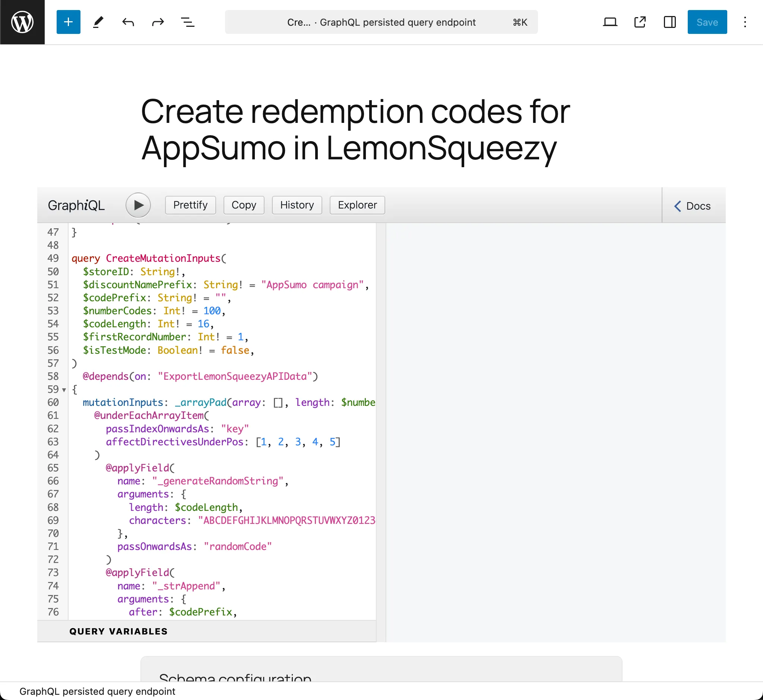Open the Options three-dot menu

click(x=745, y=22)
